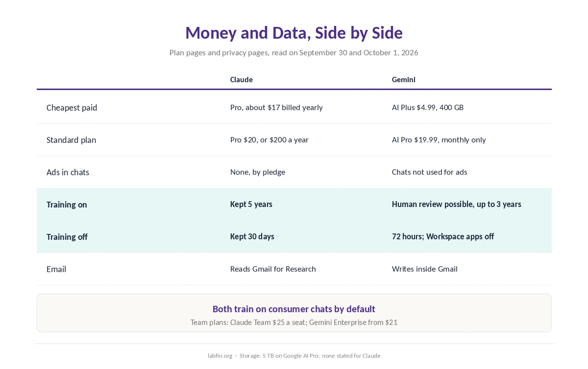Image resolution: width=588 pixels, height=369 pixels.
Task: Click the "Chats not used for ads" cell
Action: coord(430,172)
